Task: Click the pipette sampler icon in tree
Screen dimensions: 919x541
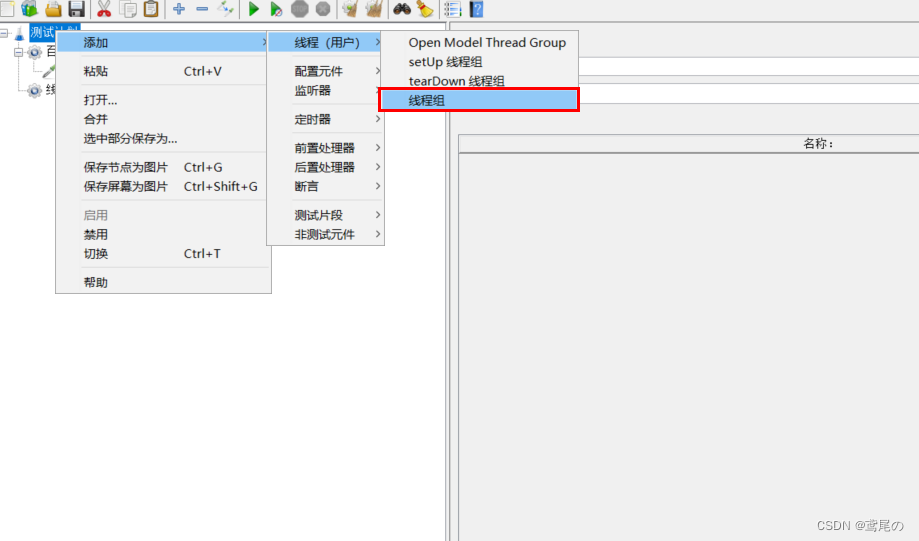Action: (x=49, y=71)
